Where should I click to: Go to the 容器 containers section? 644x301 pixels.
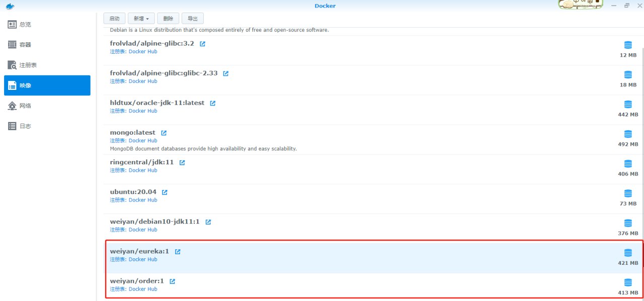[x=47, y=45]
